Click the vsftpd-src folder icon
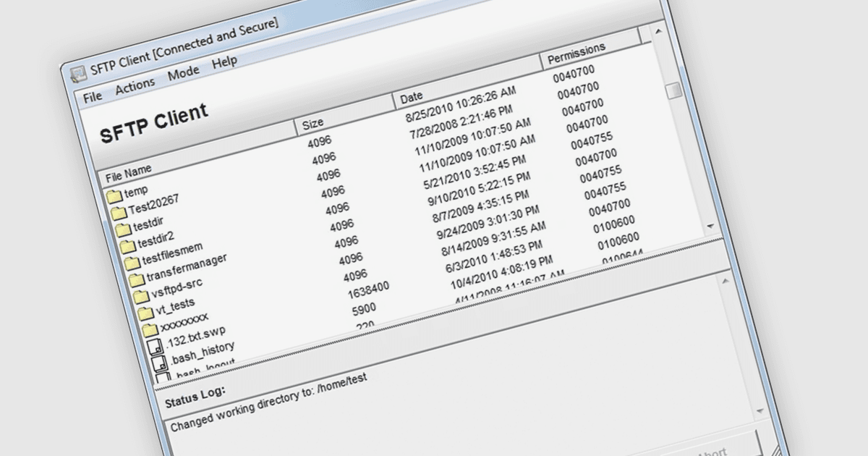The height and width of the screenshot is (456, 868). [140, 296]
